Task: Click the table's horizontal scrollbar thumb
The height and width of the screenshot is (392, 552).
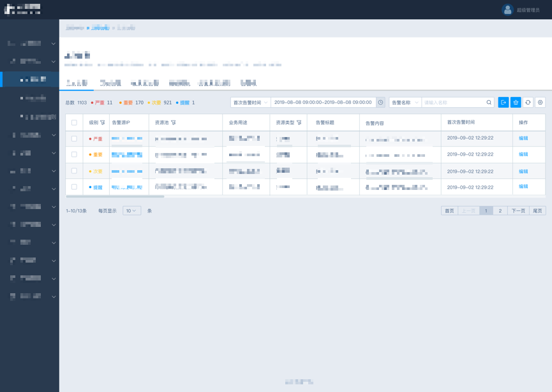Action: (x=115, y=196)
